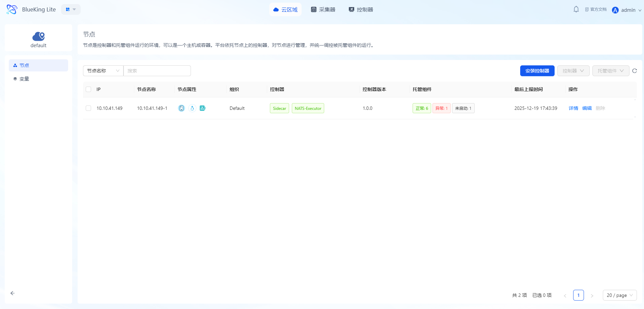The image size is (644, 309).
Task: Select 变量 in the left sidebar
Action: pyautogui.click(x=38, y=79)
